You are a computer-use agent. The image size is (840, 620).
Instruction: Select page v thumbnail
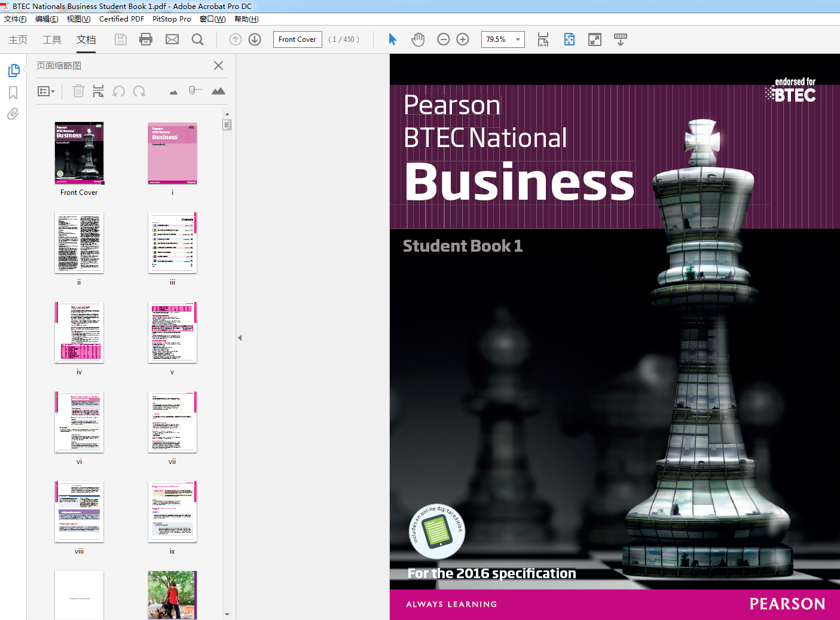(172, 332)
